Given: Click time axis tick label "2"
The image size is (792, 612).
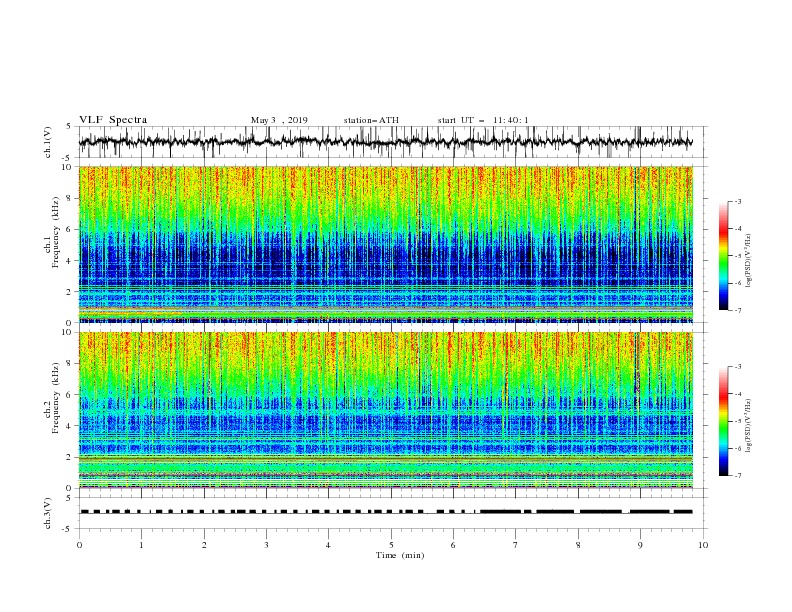Looking at the screenshot, I should (204, 545).
